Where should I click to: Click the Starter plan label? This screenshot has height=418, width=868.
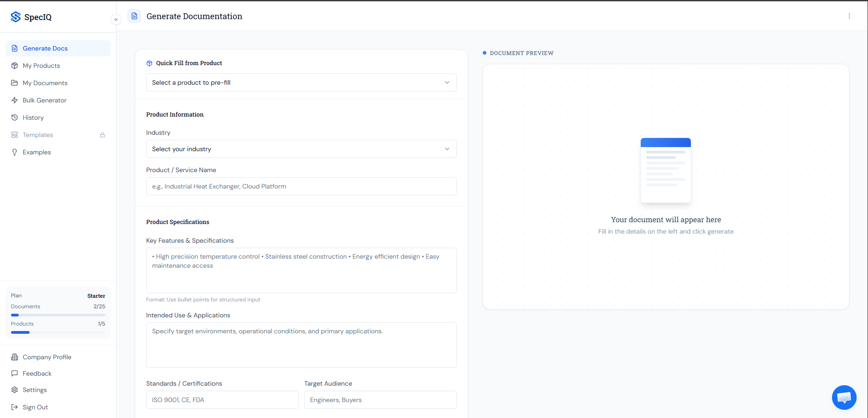96,296
